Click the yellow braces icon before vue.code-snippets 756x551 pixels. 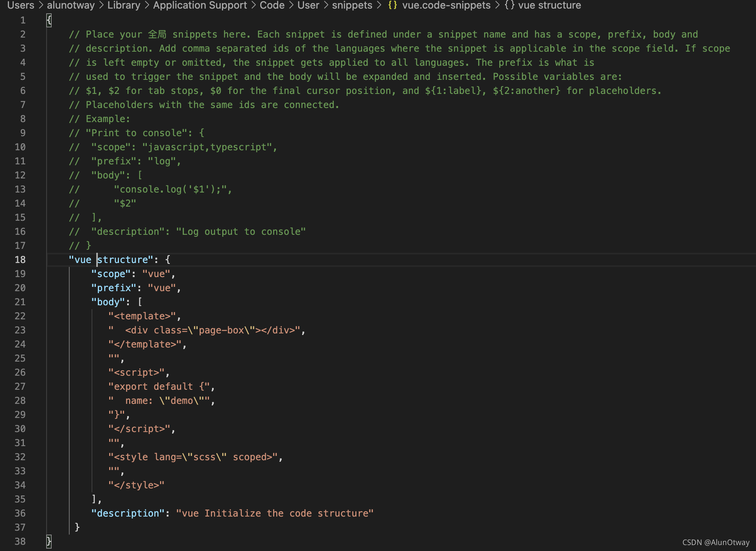[392, 5]
